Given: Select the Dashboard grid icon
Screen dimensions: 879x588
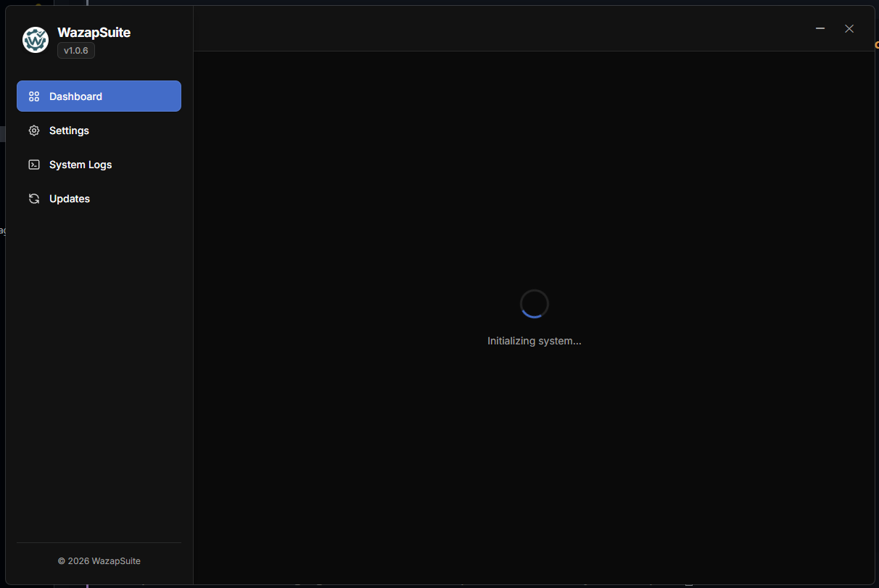Looking at the screenshot, I should click(x=34, y=96).
